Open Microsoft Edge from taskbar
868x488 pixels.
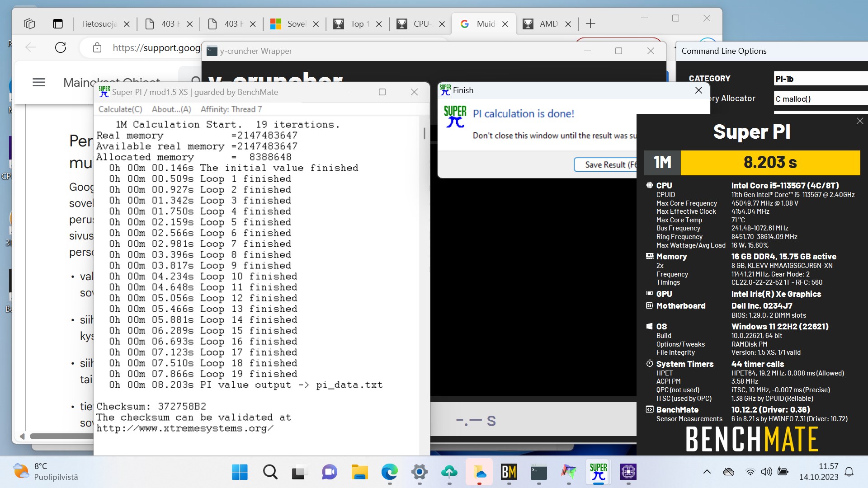pos(389,472)
